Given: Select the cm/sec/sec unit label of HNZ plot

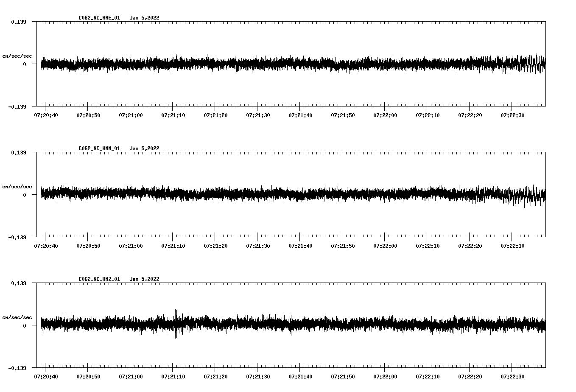Looking at the screenshot, I should coord(17,317).
